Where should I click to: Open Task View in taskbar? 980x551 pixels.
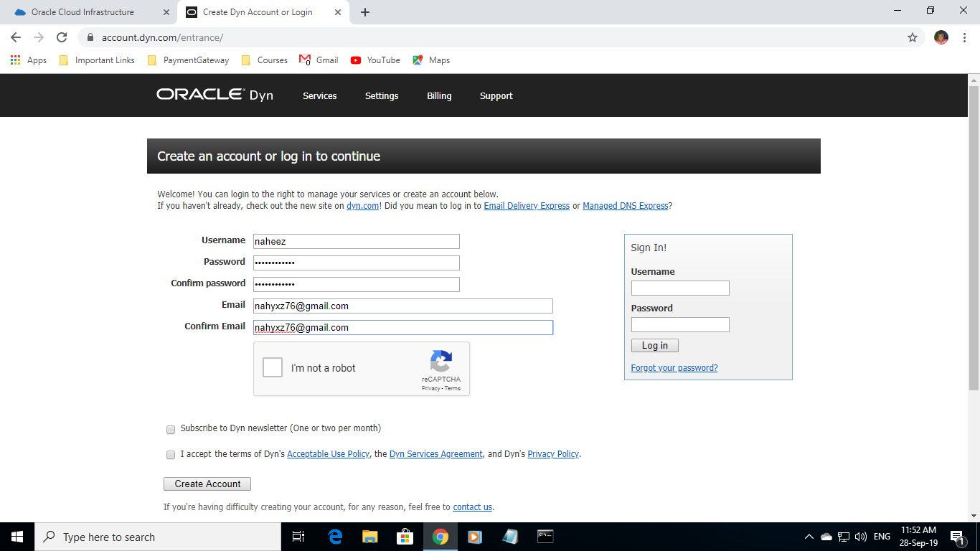point(298,537)
